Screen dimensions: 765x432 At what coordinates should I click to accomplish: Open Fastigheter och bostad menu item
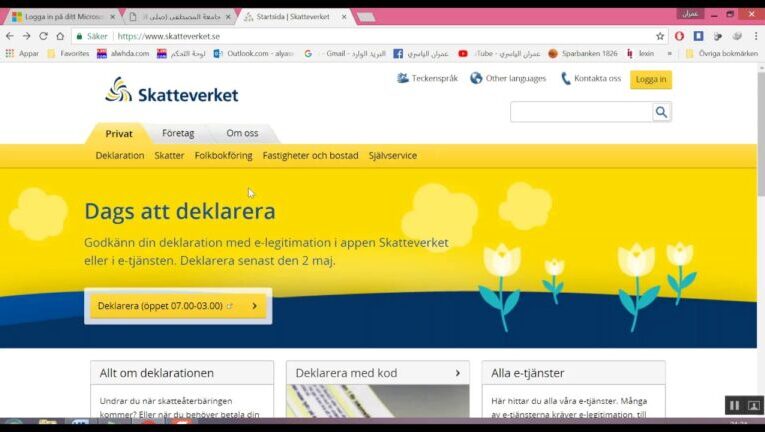click(x=310, y=156)
